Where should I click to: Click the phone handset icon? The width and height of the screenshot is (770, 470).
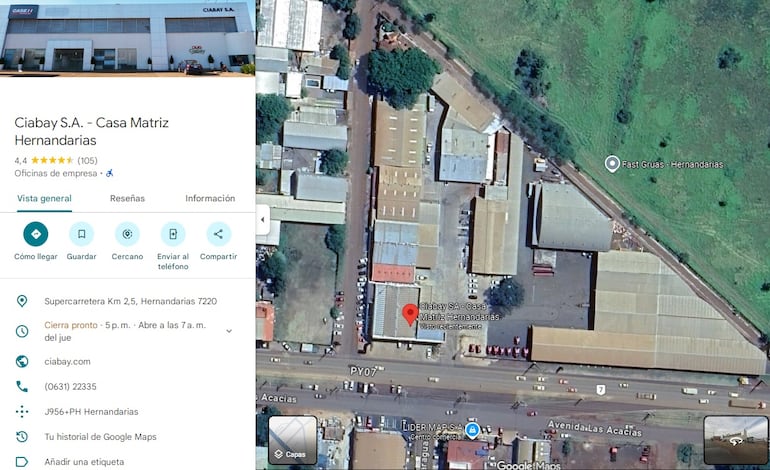[x=22, y=387]
